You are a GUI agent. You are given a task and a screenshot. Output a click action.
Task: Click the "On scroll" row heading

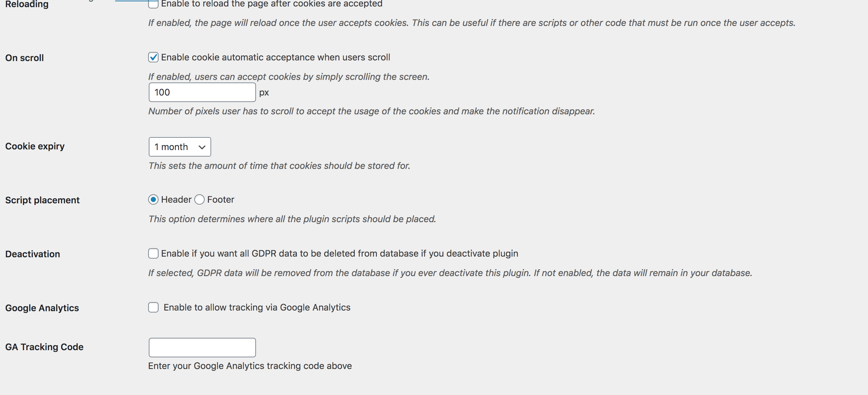click(x=25, y=58)
